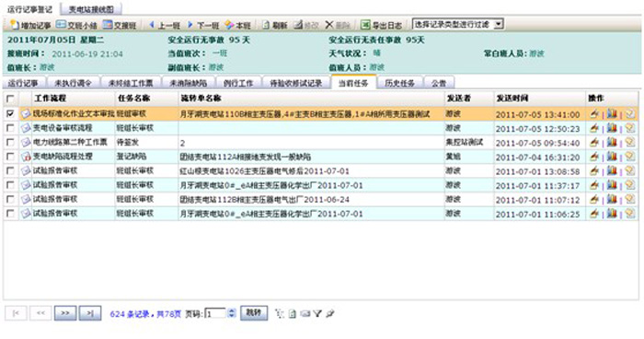644x339 pixels.
Task: Click the page number stepper arrows
Action: (x=232, y=313)
